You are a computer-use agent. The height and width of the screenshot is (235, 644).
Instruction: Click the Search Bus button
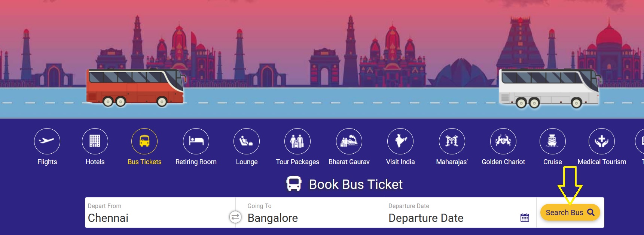tap(570, 213)
